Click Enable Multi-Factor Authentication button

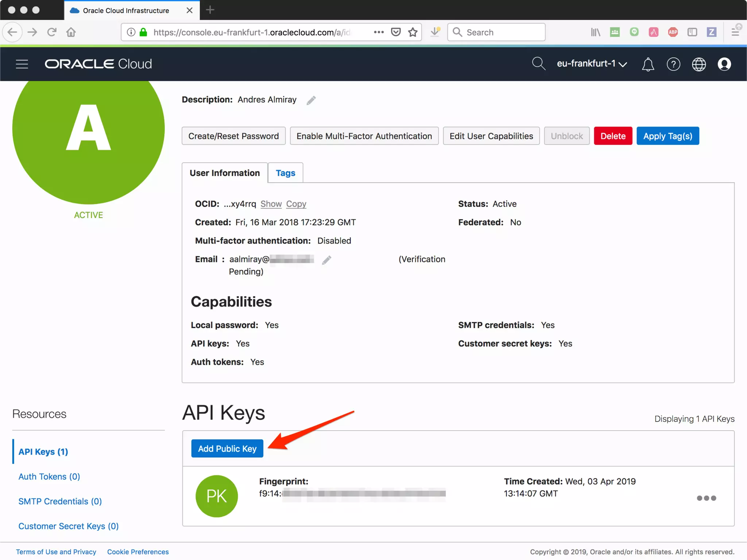[x=364, y=136]
